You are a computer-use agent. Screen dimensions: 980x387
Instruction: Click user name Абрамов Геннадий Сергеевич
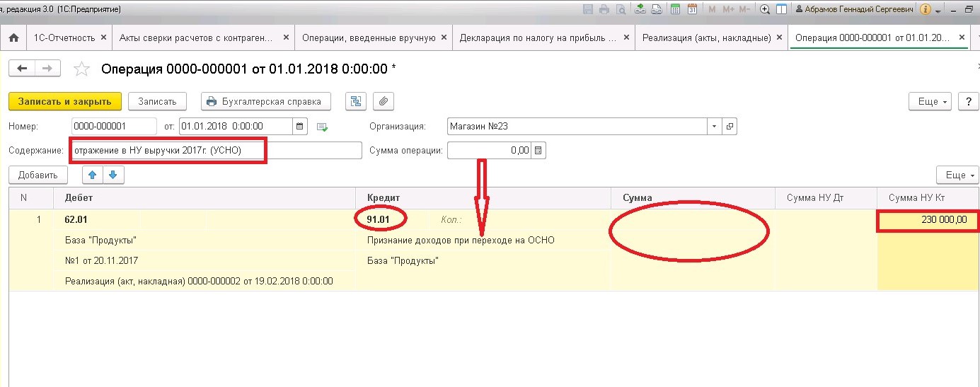[x=855, y=10]
